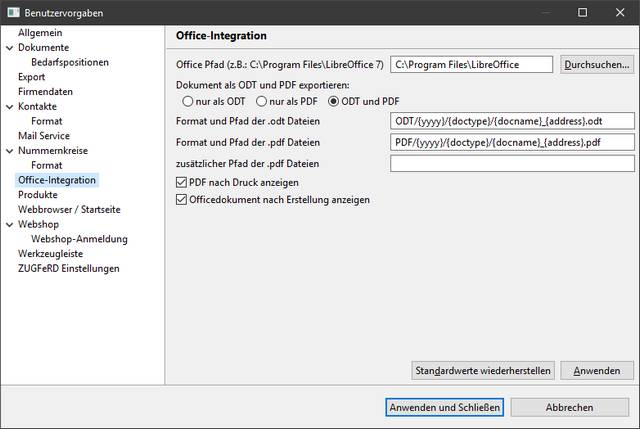Click the zusätzlicher Pfad der .pdf field
This screenshot has width=640, height=429.
(x=512, y=163)
